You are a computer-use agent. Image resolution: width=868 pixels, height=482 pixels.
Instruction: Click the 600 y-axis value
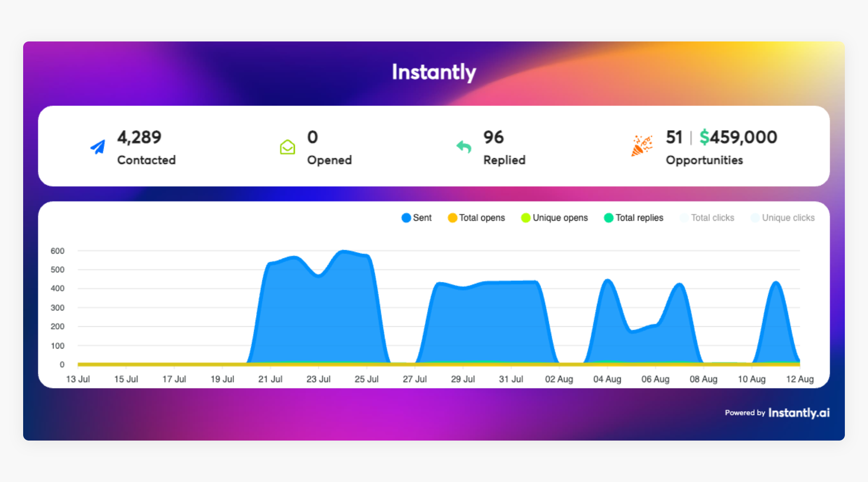57,251
